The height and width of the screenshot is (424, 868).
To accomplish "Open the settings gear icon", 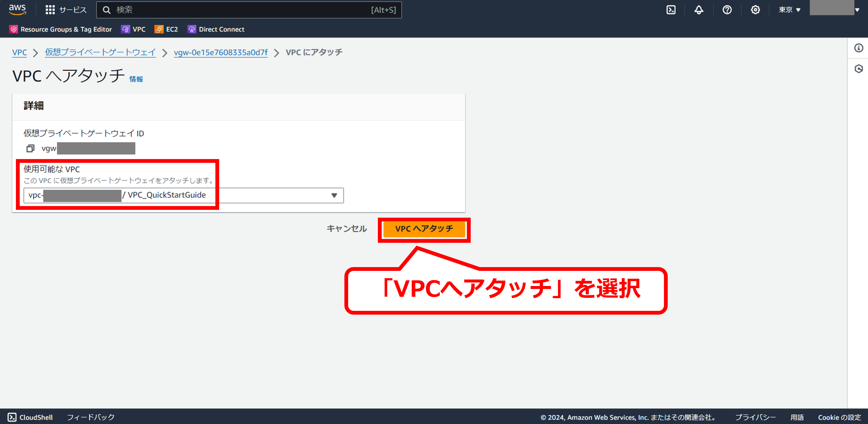I will point(755,10).
